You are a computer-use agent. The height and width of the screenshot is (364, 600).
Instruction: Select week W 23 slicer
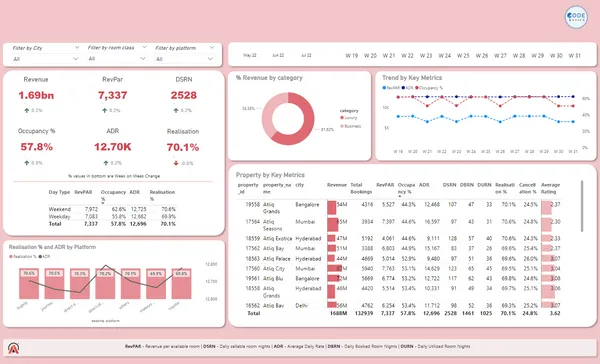click(426, 55)
